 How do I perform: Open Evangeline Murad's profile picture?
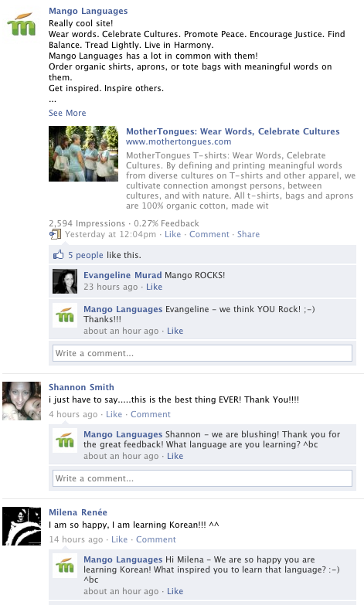coord(65,281)
